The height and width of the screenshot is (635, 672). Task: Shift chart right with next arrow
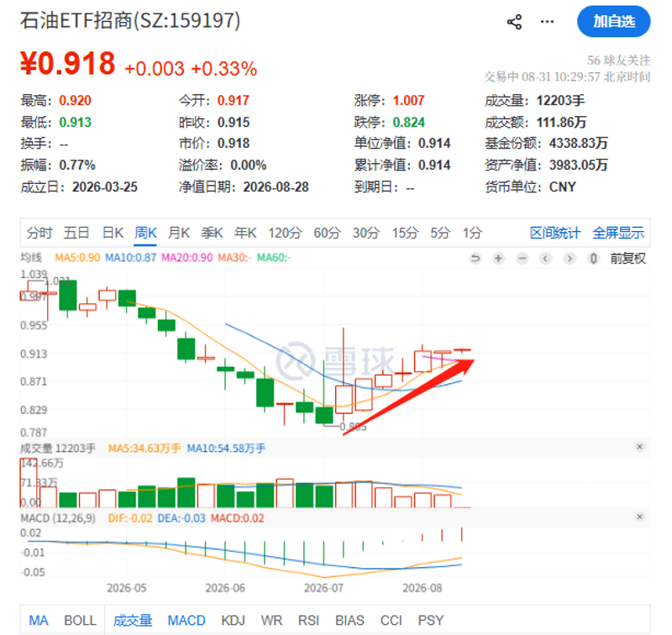[570, 259]
